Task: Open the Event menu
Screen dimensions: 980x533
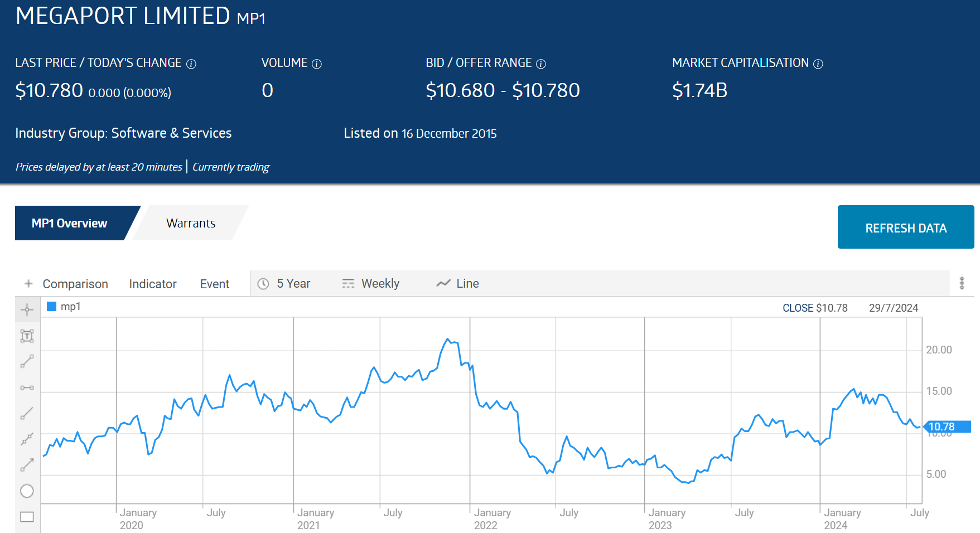Action: tap(215, 284)
